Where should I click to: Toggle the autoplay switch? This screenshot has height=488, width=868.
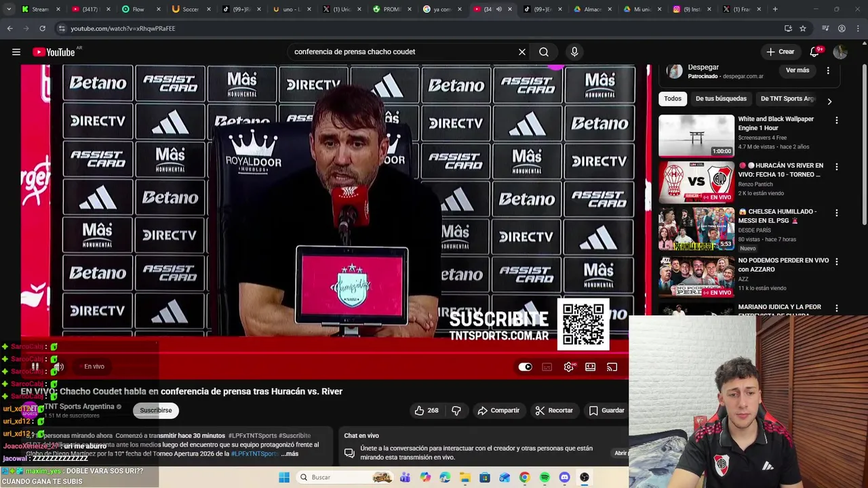[x=525, y=367]
